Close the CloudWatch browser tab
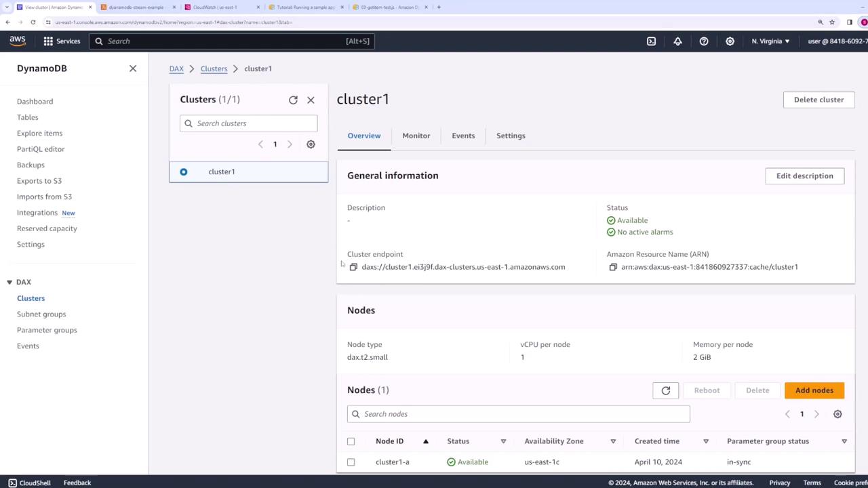Screen dimensions: 868x488 (x=258, y=7)
